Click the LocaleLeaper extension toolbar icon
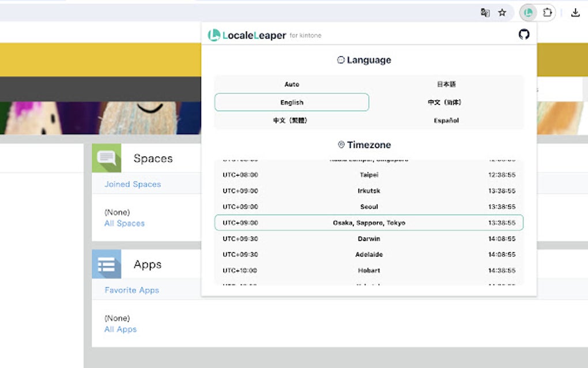588x368 pixels. pyautogui.click(x=529, y=13)
